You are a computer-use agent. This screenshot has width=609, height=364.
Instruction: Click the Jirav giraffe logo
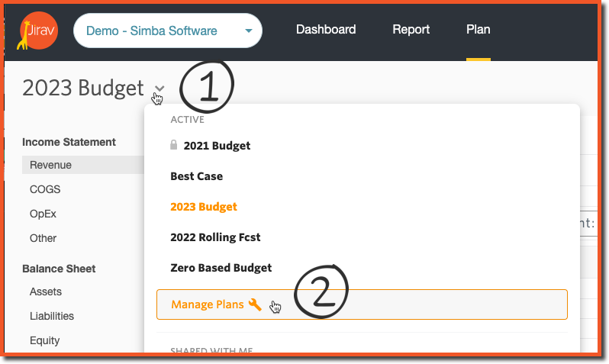(x=37, y=31)
